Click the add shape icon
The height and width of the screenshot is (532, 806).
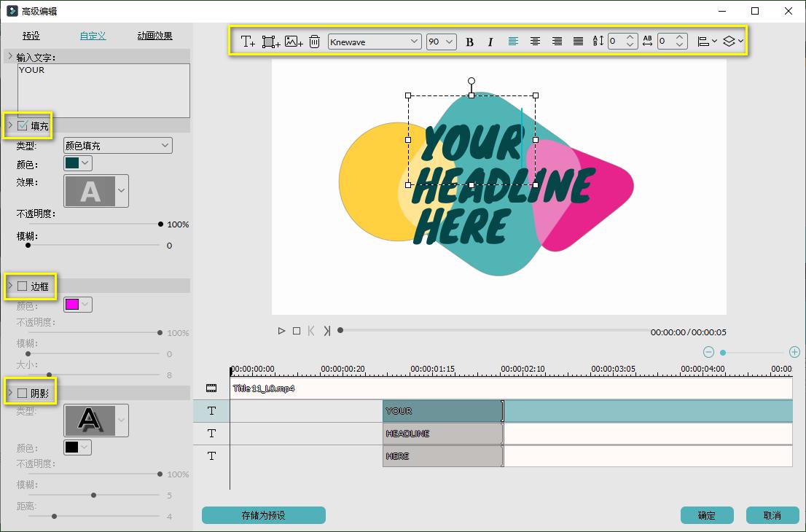point(271,42)
